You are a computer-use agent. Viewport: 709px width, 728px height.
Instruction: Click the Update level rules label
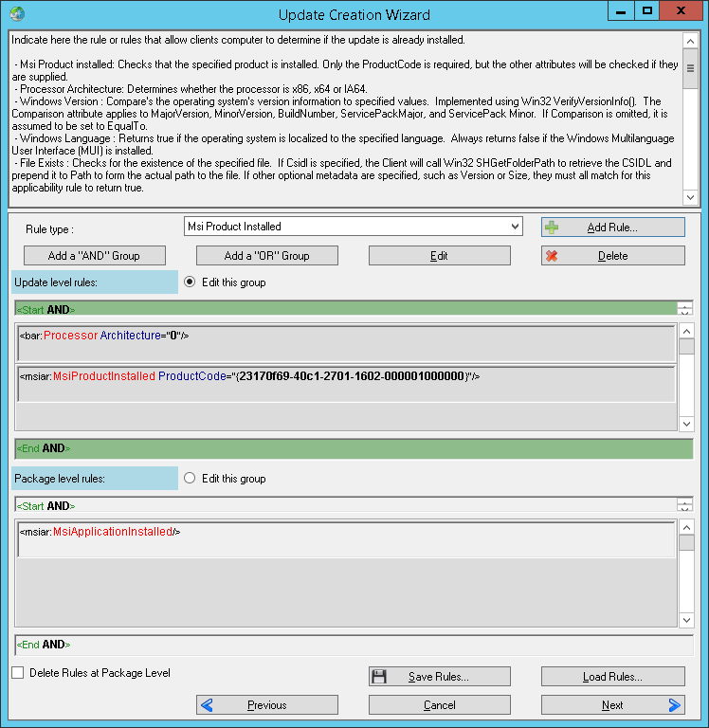(x=95, y=282)
